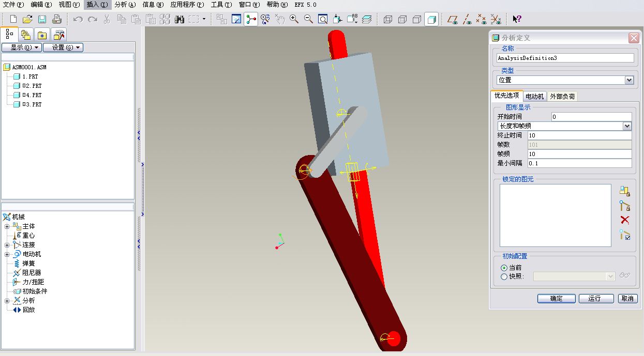Click the 取消 button

click(x=627, y=299)
